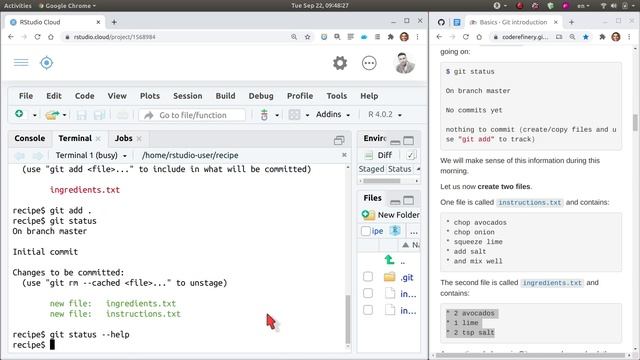Close the current terminal with the x icon
This screenshot has height=360, width=640.
point(344,155)
